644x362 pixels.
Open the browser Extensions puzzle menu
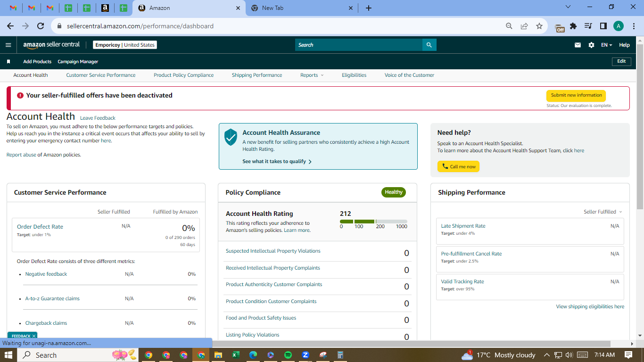pyautogui.click(x=573, y=26)
